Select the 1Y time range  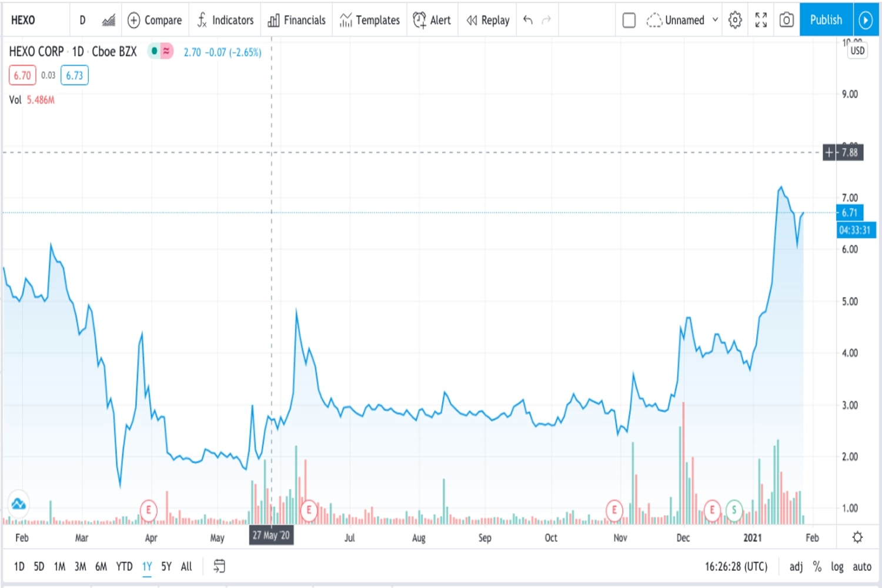[x=147, y=566]
